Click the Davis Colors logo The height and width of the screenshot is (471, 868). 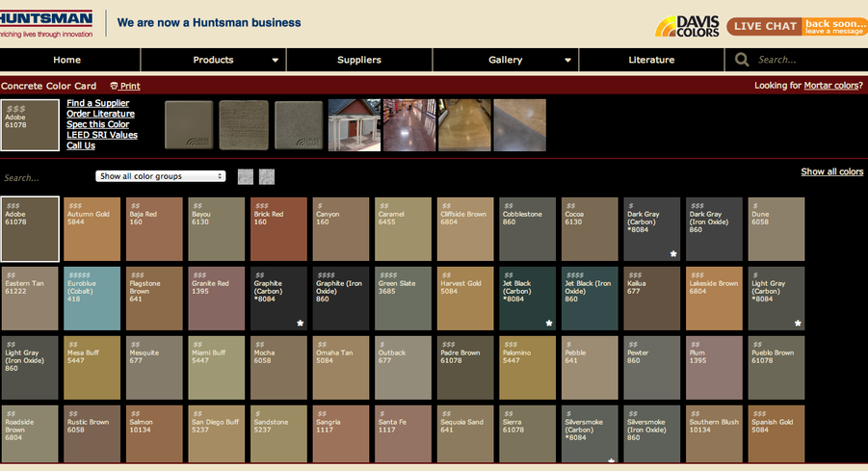(687, 26)
